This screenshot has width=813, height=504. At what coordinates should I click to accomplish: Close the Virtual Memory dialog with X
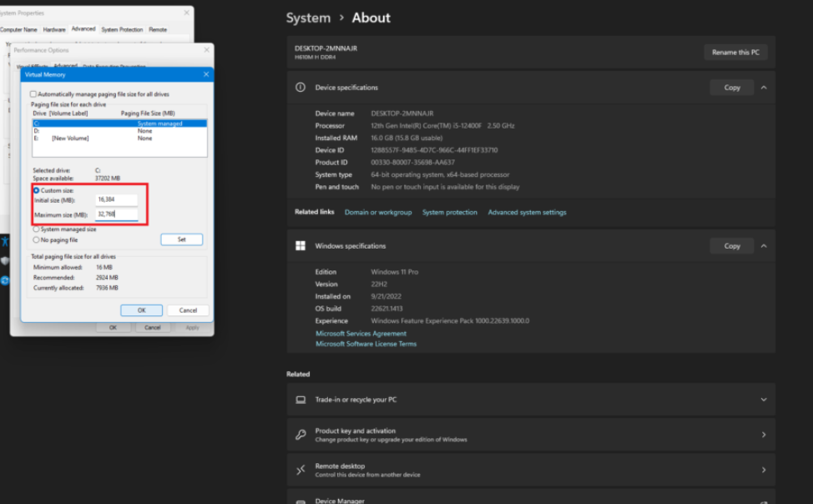tap(205, 74)
